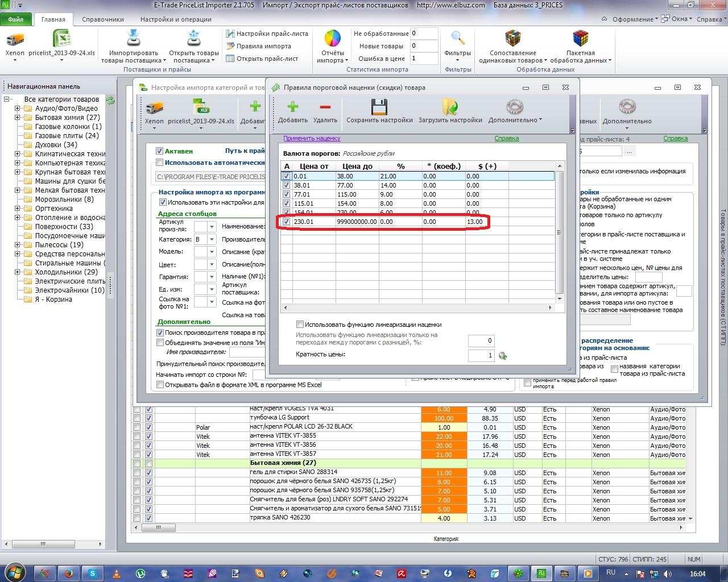728x582 pixels.
Task: Click vertical scrollbar of thresholds table
Action: [560, 232]
